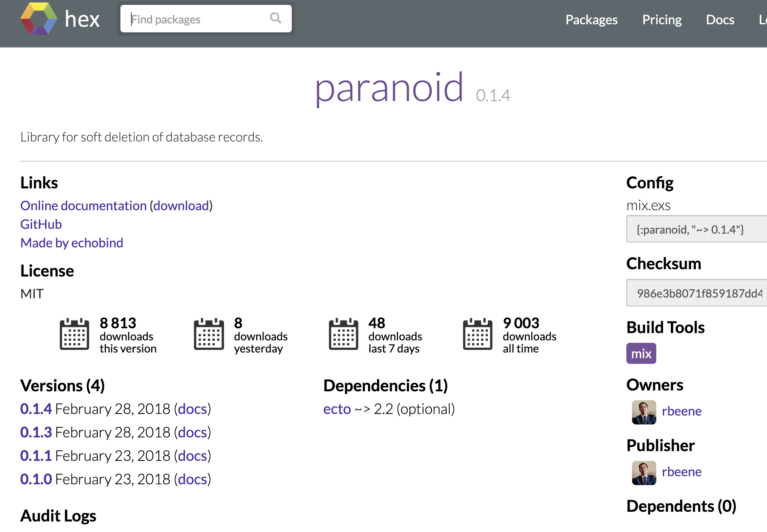Screen dimensions: 767x532
Task: Open the Made by echobind link
Action: coord(72,243)
